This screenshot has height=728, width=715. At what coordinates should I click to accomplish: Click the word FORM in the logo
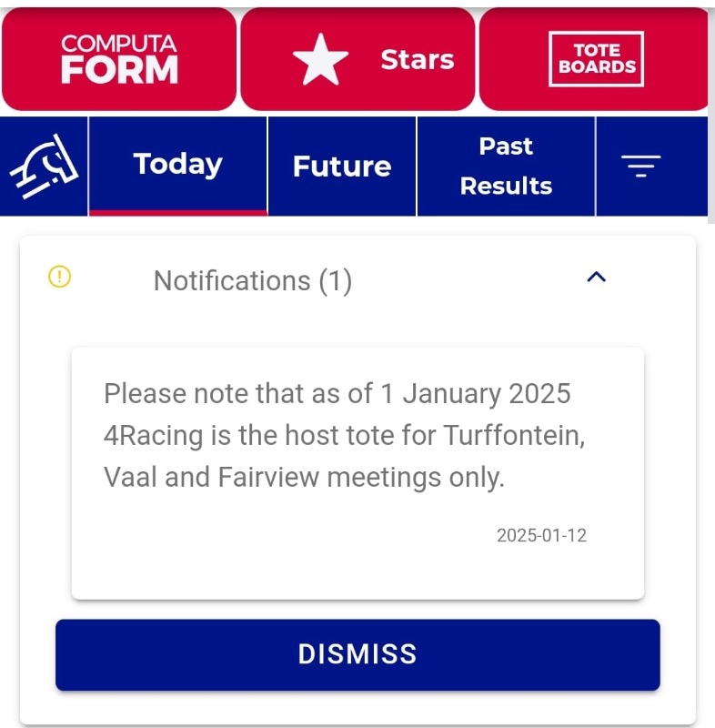[119, 70]
